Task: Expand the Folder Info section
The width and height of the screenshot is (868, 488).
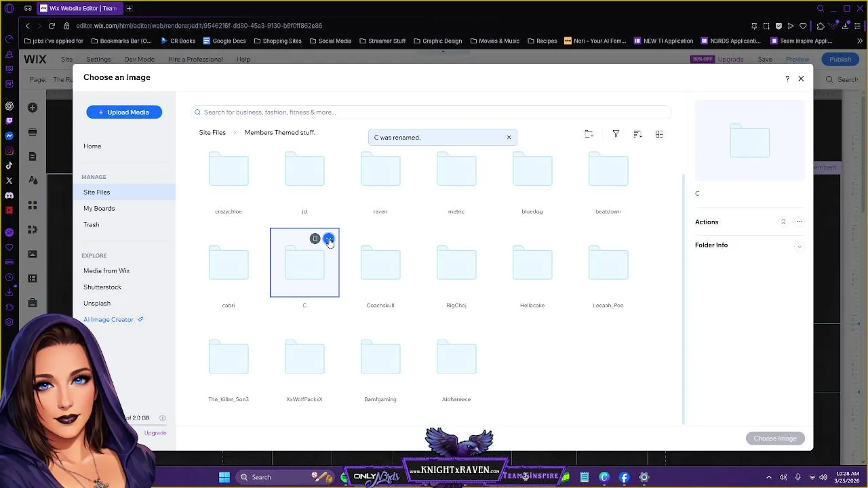Action: (x=800, y=245)
